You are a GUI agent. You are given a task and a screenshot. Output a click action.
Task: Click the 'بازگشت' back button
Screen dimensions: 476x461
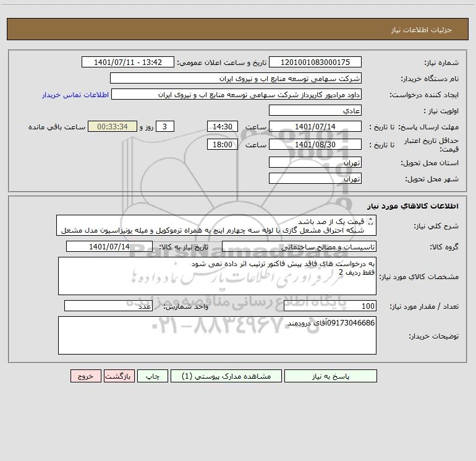point(119,376)
